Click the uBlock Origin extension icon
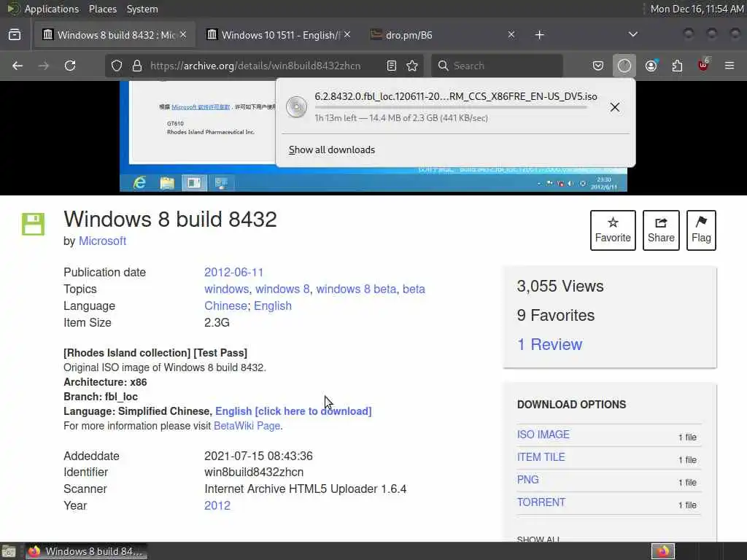The image size is (747, 560). 703,65
